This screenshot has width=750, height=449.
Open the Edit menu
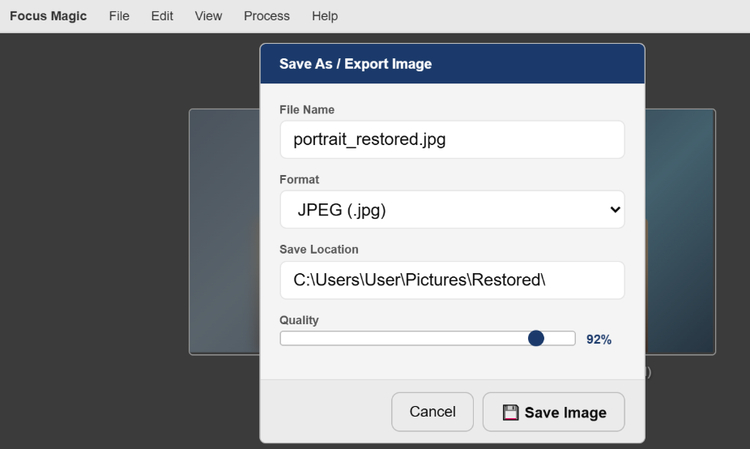(x=162, y=16)
